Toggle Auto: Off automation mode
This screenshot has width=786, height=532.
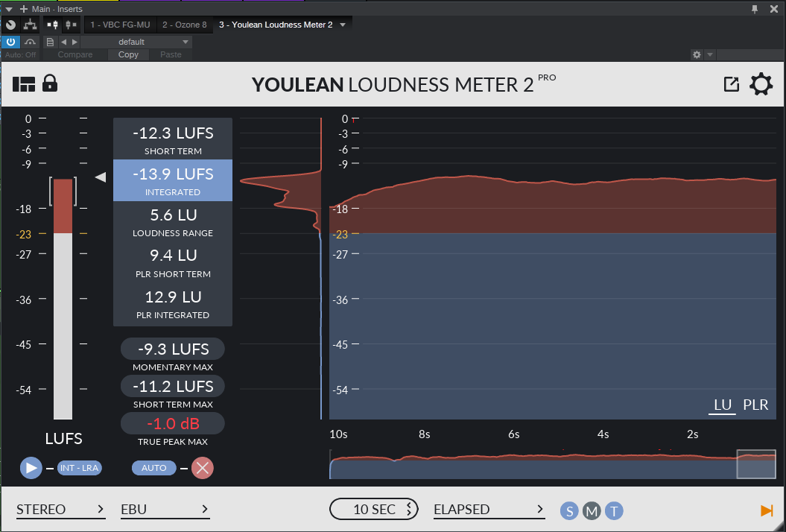pyautogui.click(x=20, y=54)
